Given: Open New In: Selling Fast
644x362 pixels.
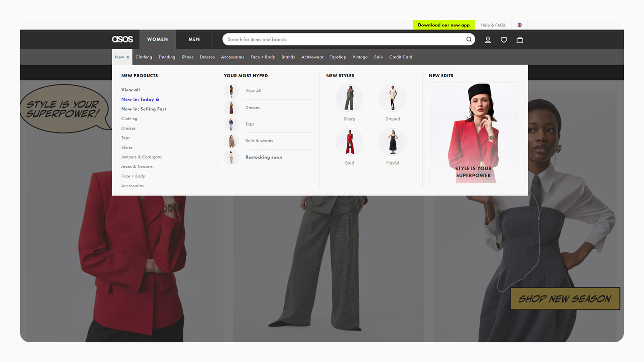Looking at the screenshot, I should click(143, 109).
